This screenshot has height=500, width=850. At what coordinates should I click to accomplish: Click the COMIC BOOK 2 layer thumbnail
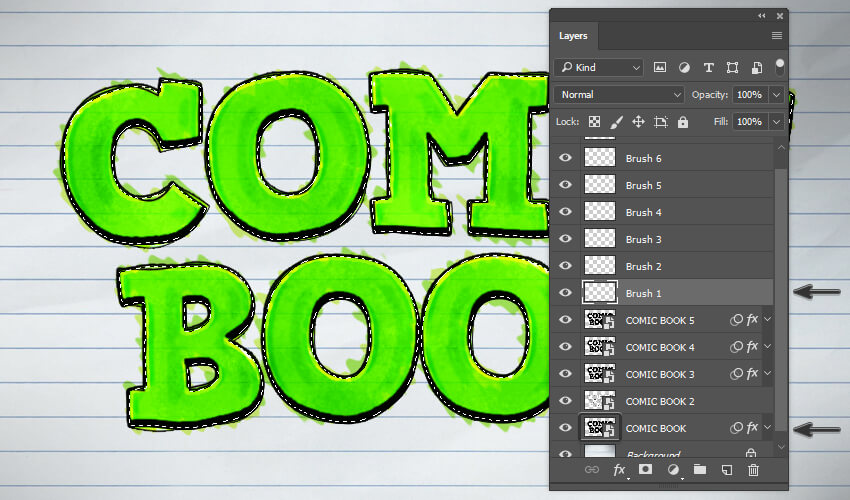click(x=600, y=401)
